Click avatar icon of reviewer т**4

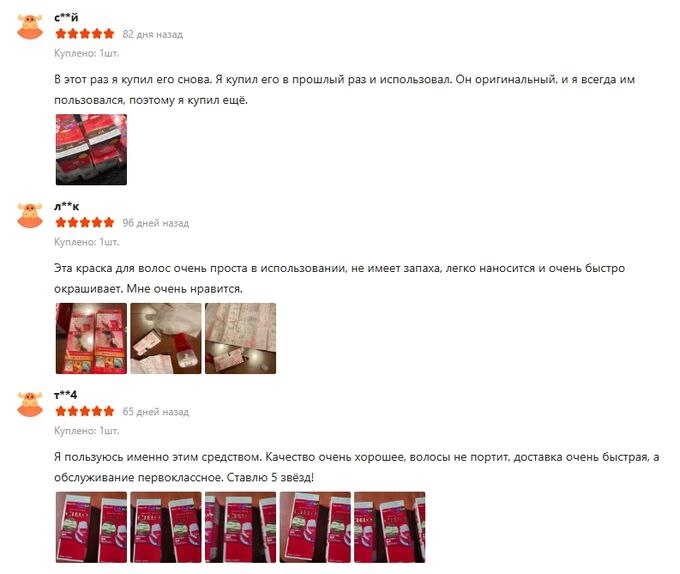[x=30, y=404]
